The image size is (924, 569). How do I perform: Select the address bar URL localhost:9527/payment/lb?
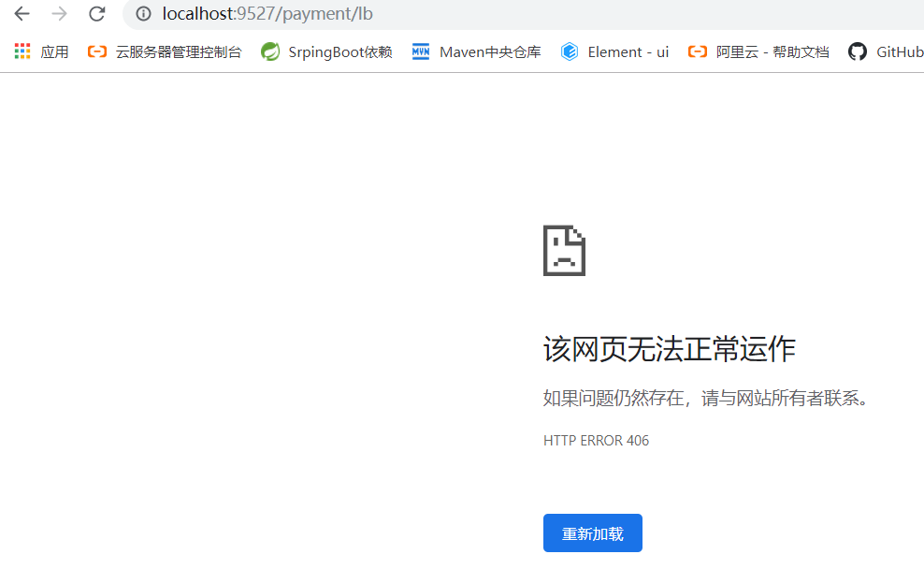pos(268,14)
